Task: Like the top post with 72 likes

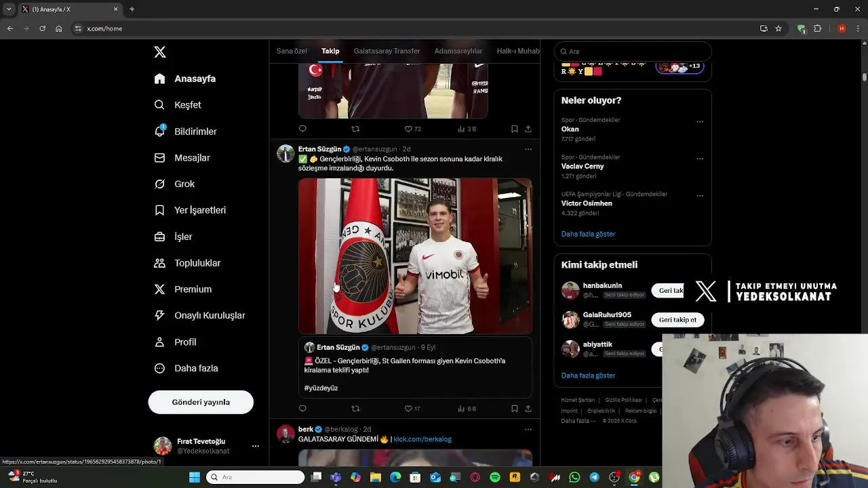Action: pyautogui.click(x=412, y=129)
